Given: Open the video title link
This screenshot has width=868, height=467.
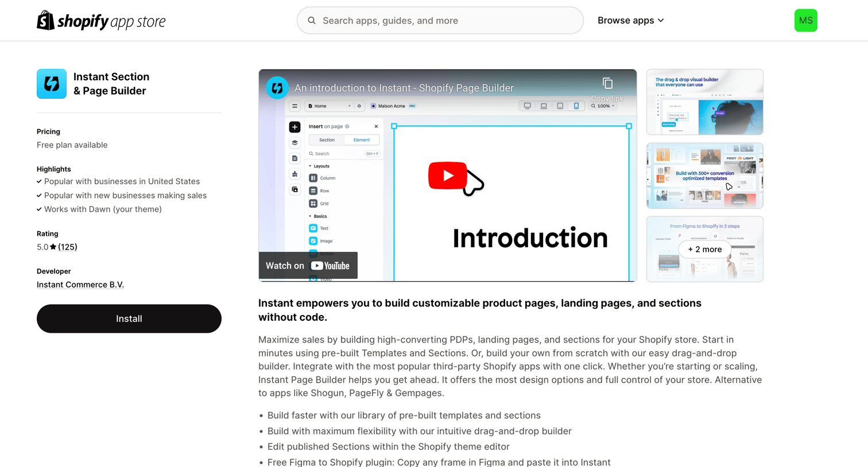Looking at the screenshot, I should tap(404, 88).
